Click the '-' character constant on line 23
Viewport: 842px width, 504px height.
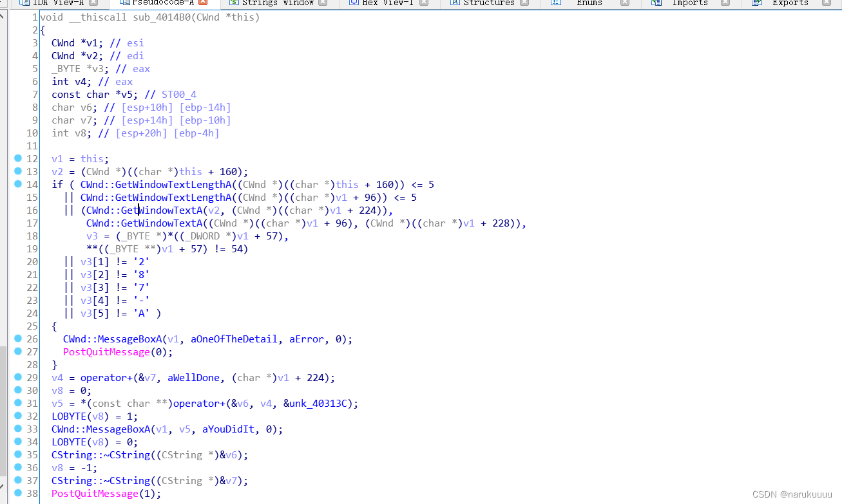141,301
